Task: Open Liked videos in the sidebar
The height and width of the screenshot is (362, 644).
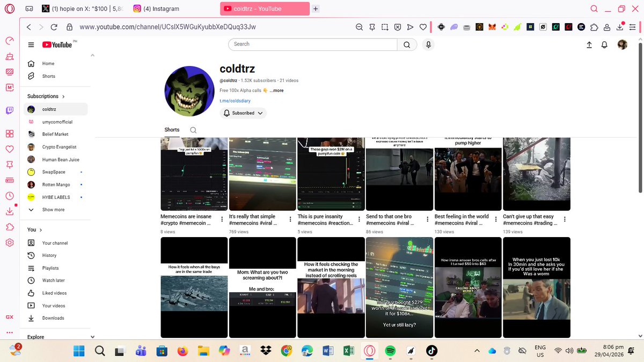Action: (x=54, y=293)
